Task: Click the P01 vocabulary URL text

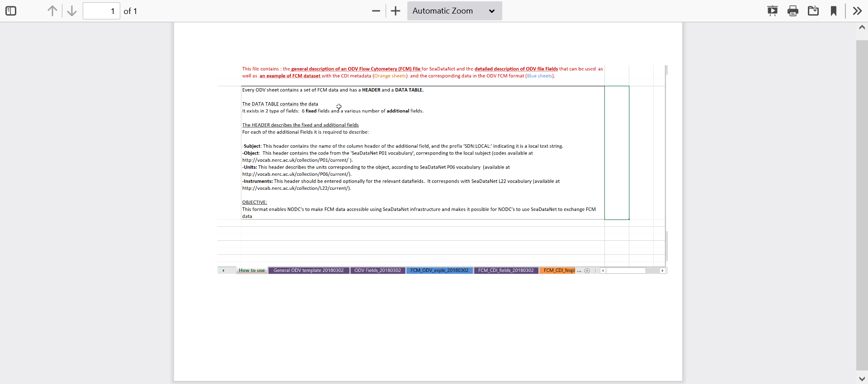Action: click(x=296, y=160)
